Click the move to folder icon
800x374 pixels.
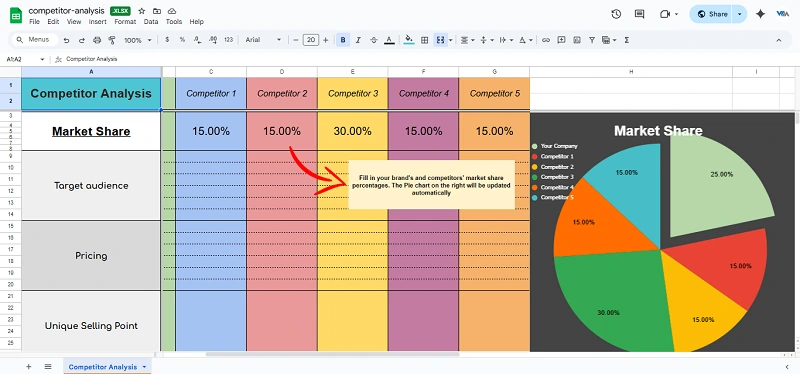pyautogui.click(x=157, y=11)
